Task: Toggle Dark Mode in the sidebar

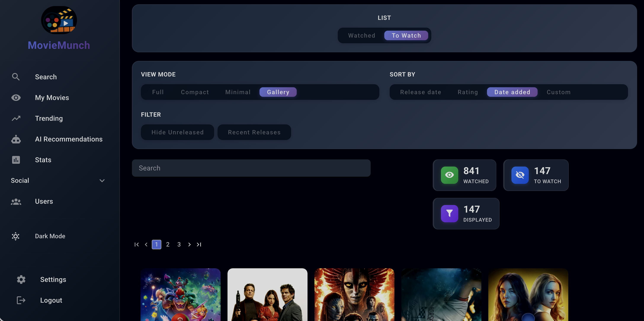Action: [16, 236]
